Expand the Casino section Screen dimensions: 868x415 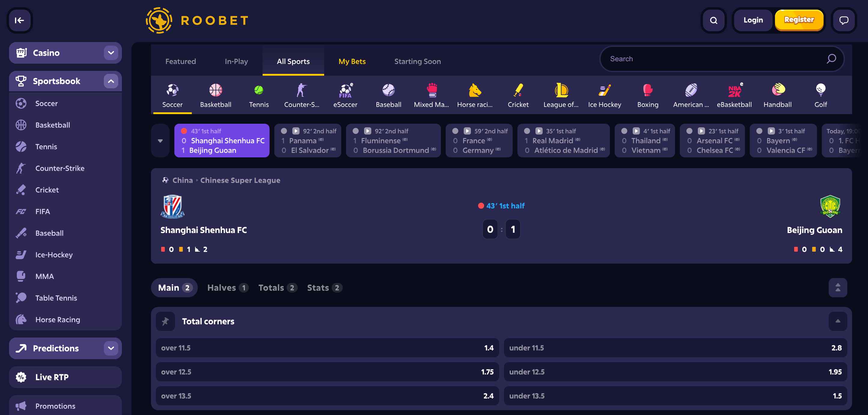111,53
